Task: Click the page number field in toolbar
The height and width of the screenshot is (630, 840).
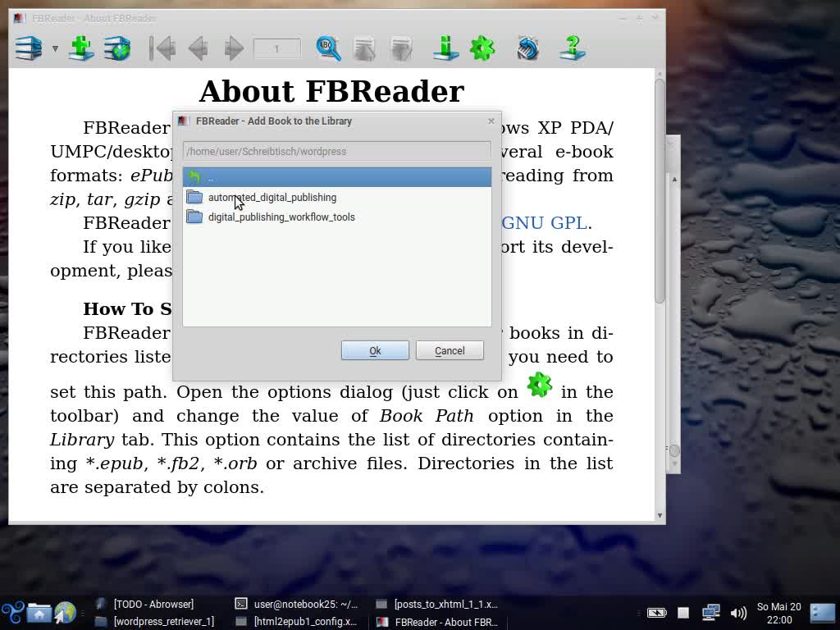Action: [x=277, y=48]
